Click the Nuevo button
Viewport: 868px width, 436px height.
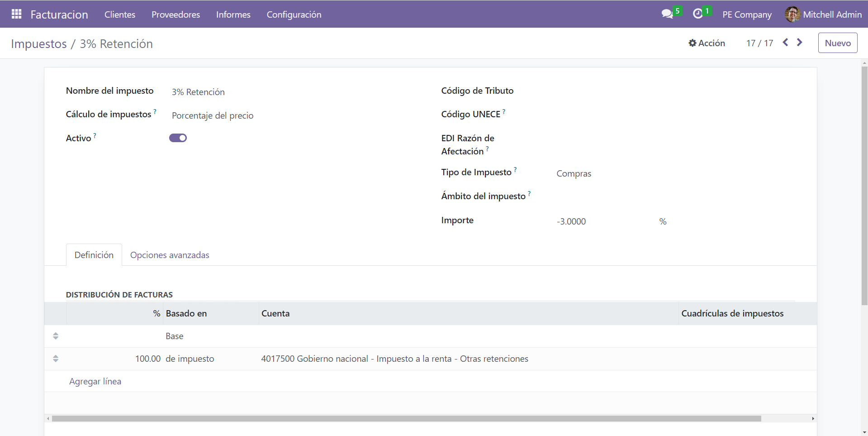click(838, 43)
